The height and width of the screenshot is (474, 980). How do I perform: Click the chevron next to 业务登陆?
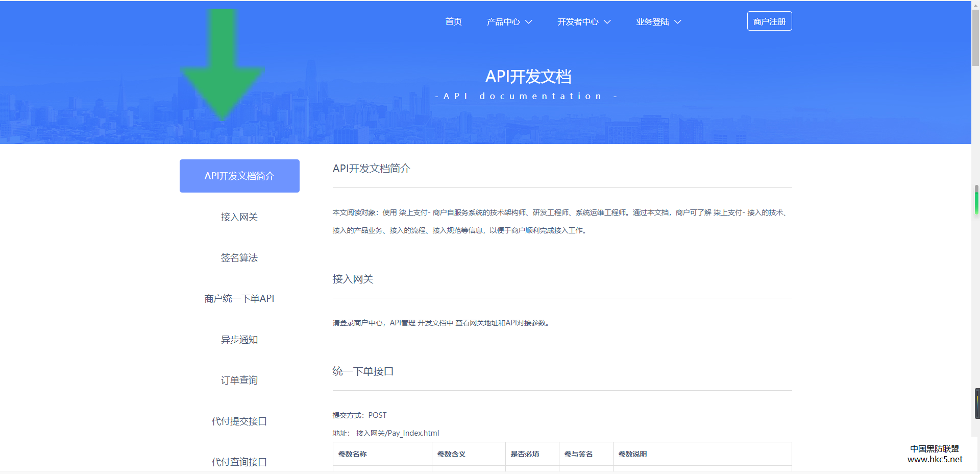[678, 22]
